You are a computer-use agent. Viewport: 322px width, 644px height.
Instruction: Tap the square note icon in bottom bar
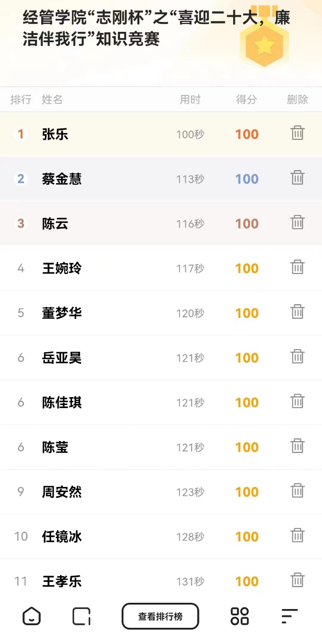tap(81, 616)
